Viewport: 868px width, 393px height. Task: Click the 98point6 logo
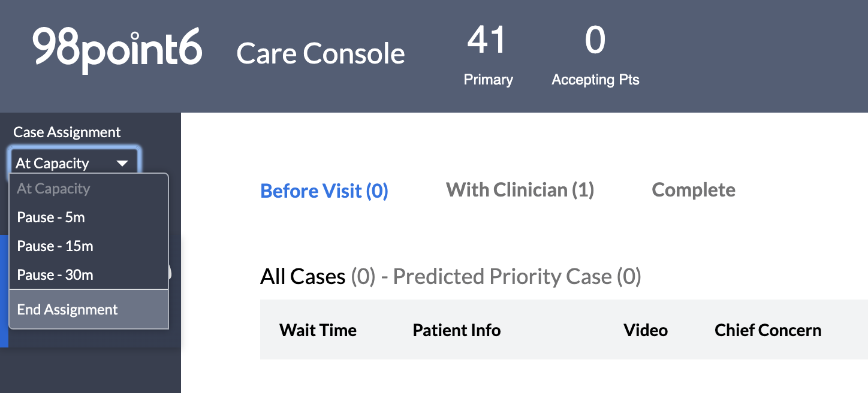coord(117,50)
